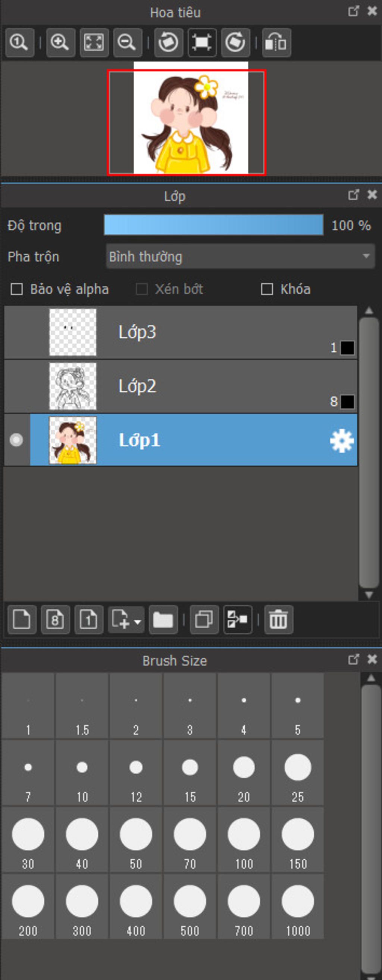Open Lớp1 layer settings gear
Screen dimensions: 382x980
(x=341, y=441)
